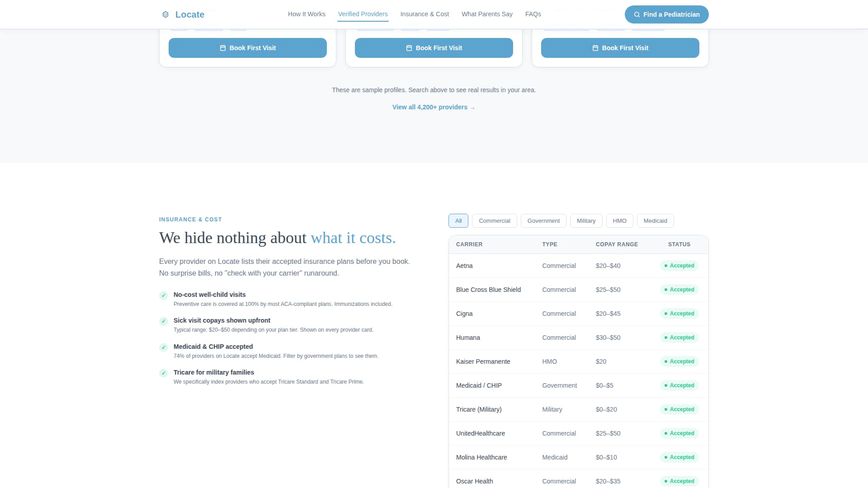This screenshot has height=488, width=868.
Task: Open What Parents Say nav item
Action: click(487, 14)
